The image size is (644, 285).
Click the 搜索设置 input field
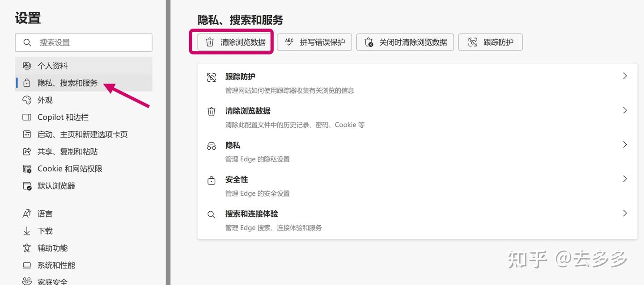pyautogui.click(x=84, y=42)
